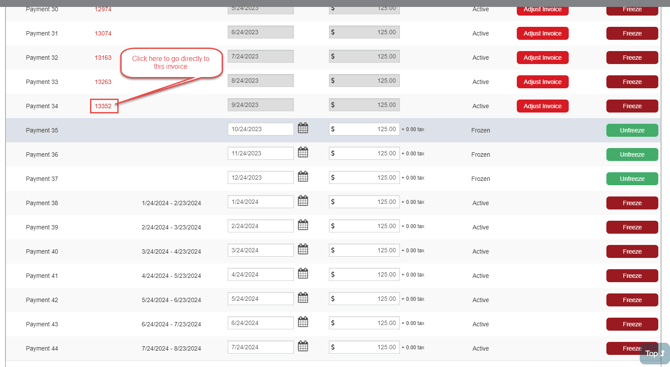This screenshot has height=367, width=670.
Task: Open calendar picker for Payment 35 date
Action: point(303,128)
